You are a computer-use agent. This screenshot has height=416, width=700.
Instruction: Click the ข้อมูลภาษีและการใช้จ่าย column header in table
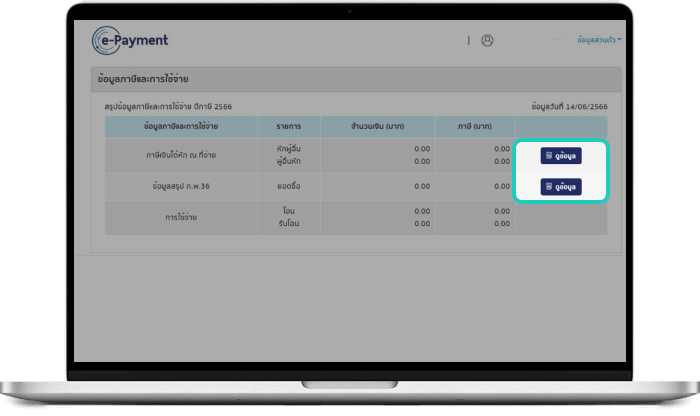click(x=181, y=126)
